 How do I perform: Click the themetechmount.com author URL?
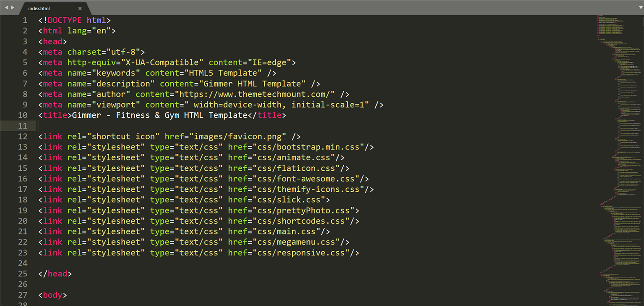(x=255, y=94)
